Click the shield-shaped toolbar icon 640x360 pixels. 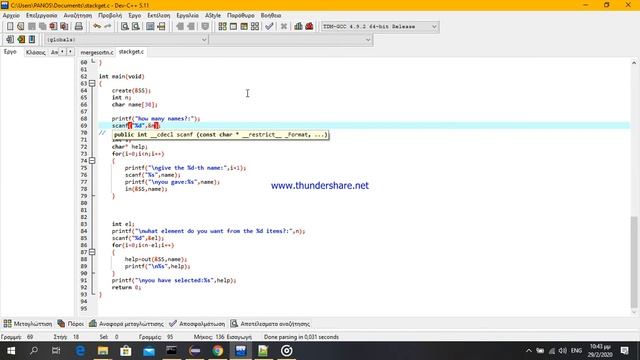tap(205, 27)
